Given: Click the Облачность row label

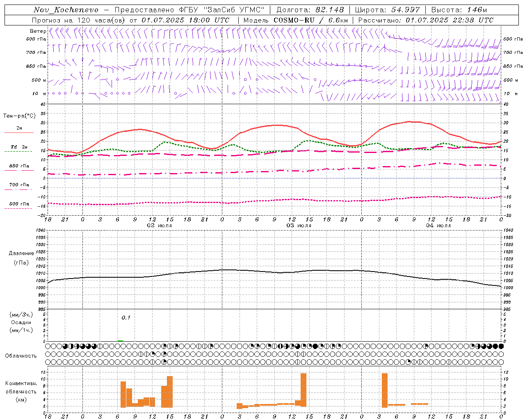Looking at the screenshot, I should tap(21, 356).
